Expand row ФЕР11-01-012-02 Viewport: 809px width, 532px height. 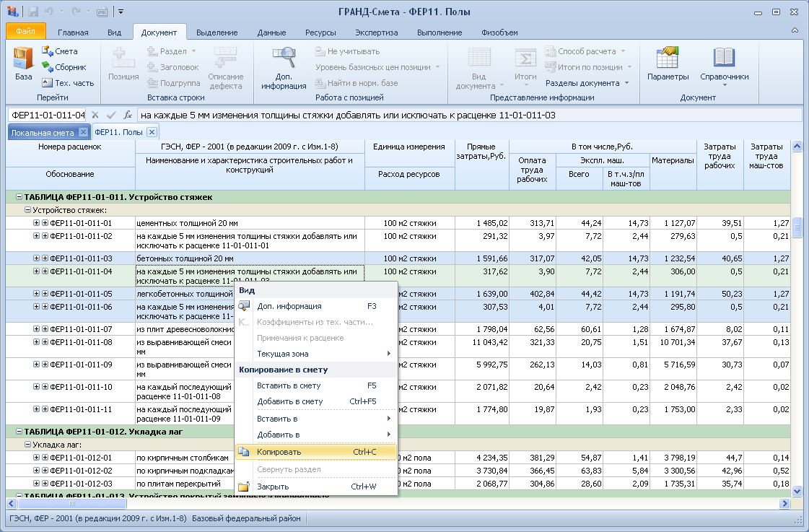point(37,471)
